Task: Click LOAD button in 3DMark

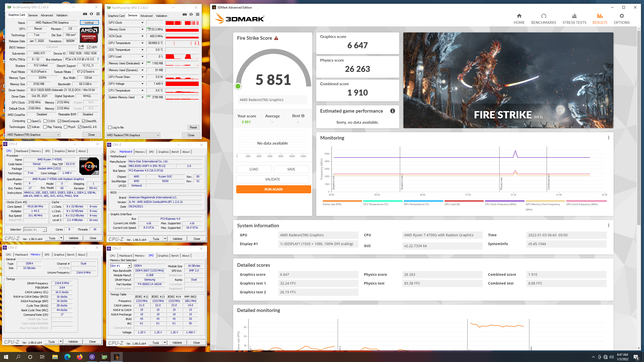Action: (254, 169)
